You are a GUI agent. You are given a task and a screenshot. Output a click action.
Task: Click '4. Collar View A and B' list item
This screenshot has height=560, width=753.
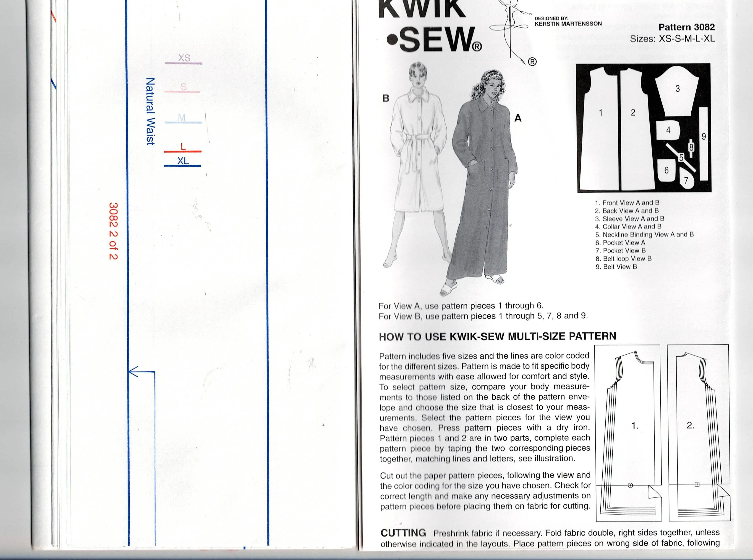pos(628,227)
